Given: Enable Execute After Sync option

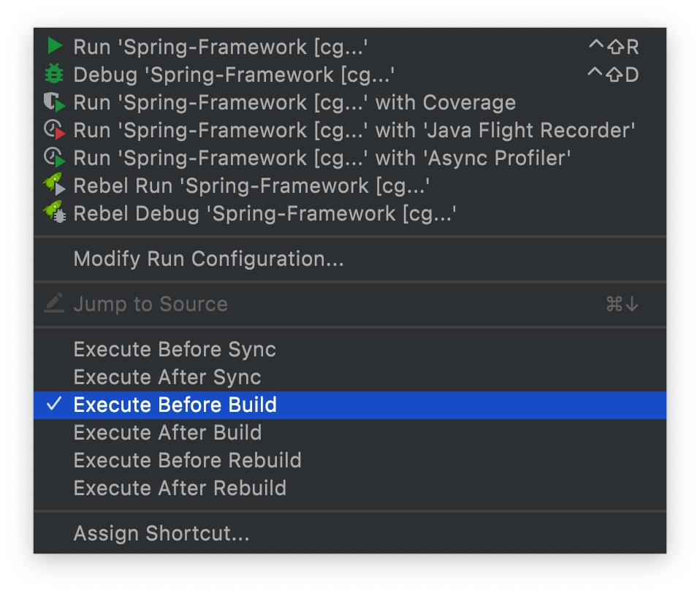Looking at the screenshot, I should (167, 377).
